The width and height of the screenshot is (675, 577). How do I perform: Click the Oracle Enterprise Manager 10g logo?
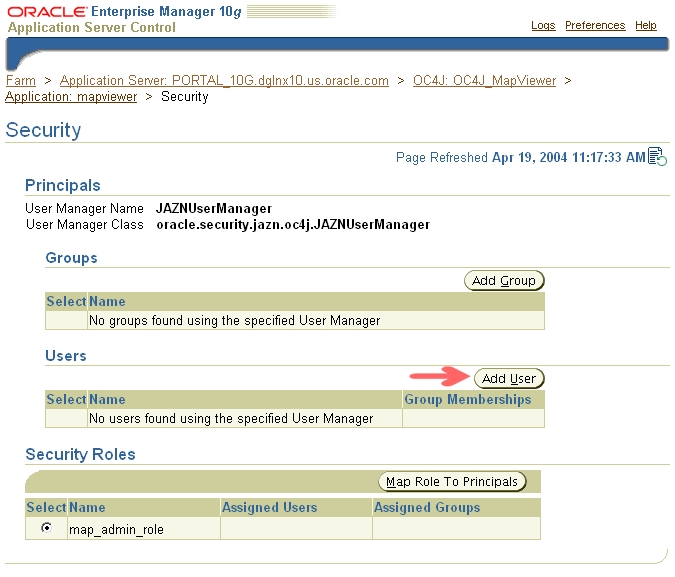click(x=125, y=12)
